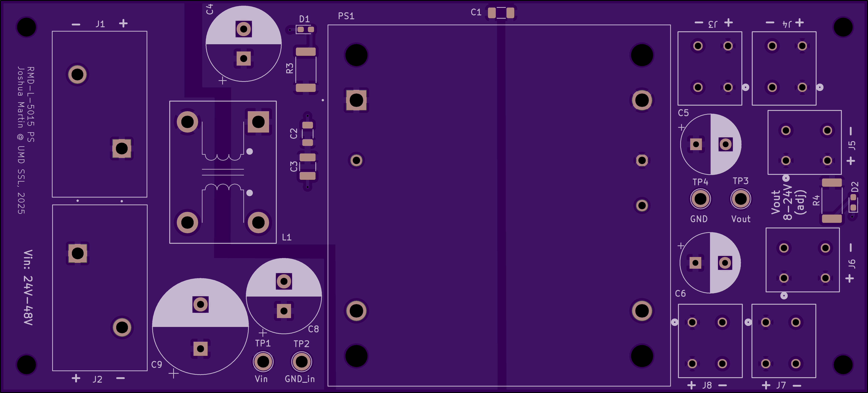Click the TP4 GND test point pad
This screenshot has width=868, height=393.
coord(700,199)
